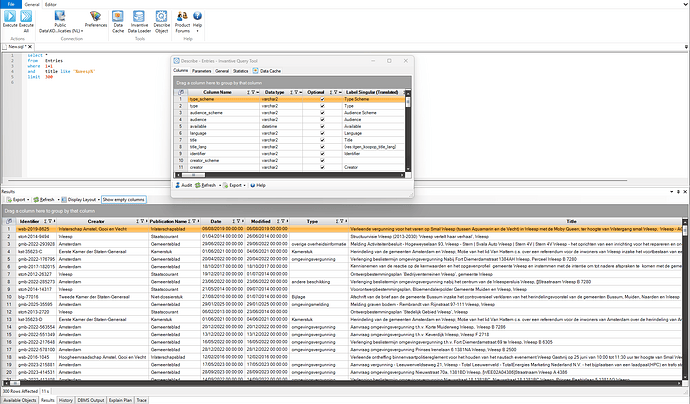Switch to the Editor ribbon tab

[51, 4]
